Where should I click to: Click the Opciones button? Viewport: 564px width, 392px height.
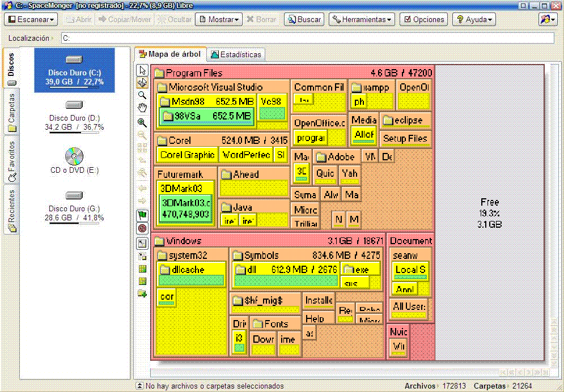[424, 19]
